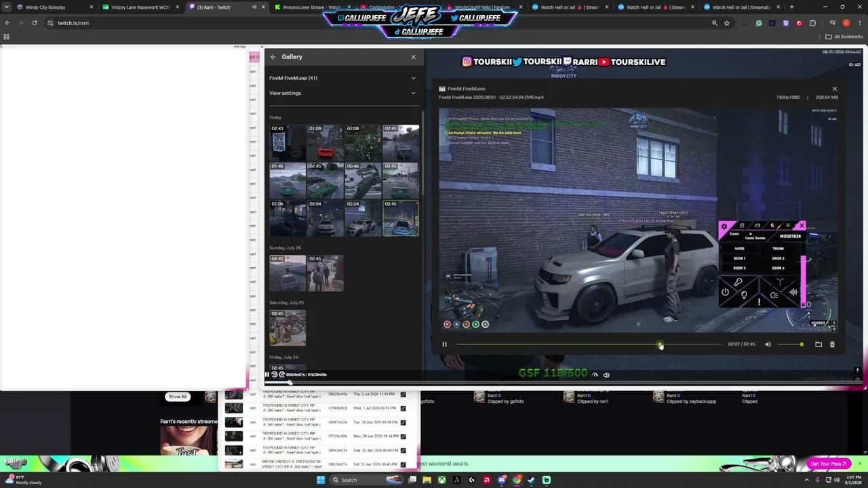Click the key icon in vehicle menu
Screen dimensions: 868x488
click(x=738, y=282)
